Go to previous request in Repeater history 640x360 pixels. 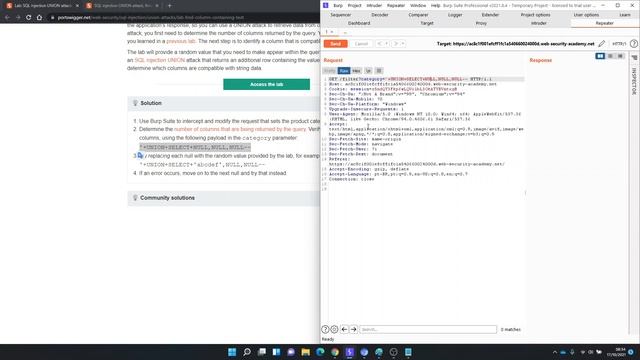tap(379, 44)
